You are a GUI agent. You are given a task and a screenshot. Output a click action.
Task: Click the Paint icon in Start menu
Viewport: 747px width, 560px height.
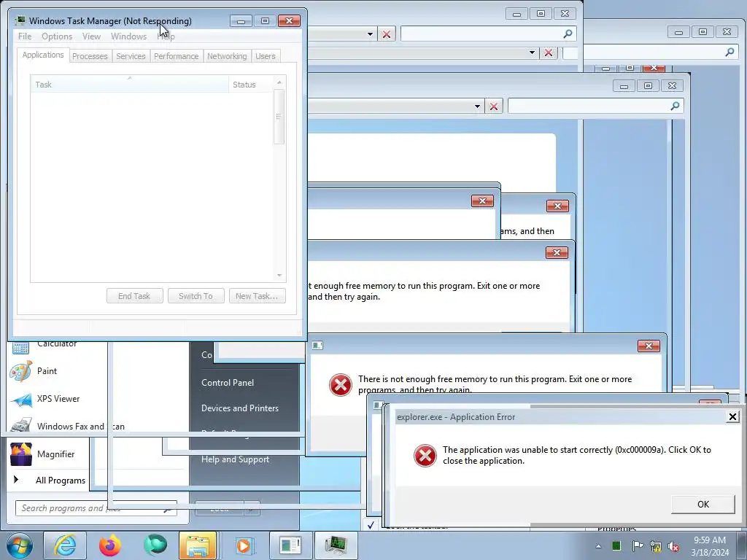[x=20, y=371]
